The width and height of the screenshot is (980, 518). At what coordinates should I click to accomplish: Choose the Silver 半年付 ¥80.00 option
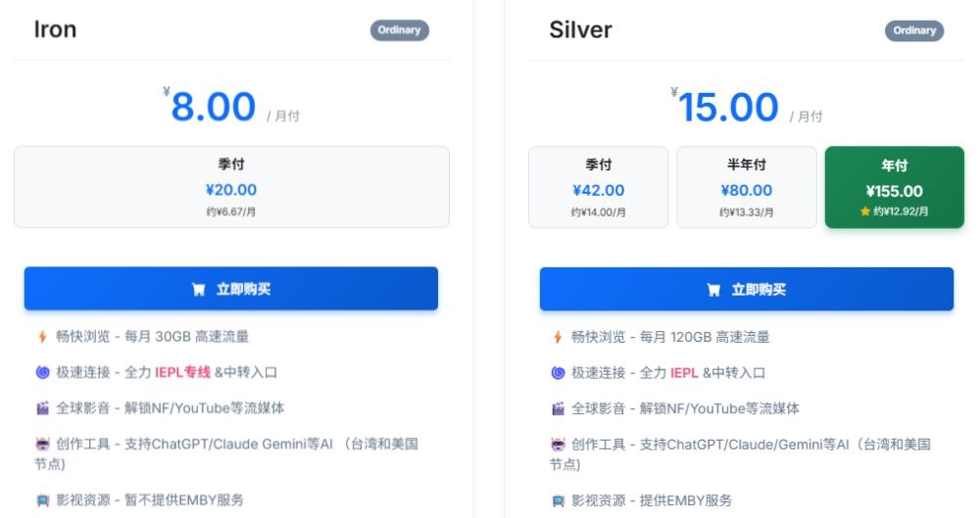tap(746, 187)
